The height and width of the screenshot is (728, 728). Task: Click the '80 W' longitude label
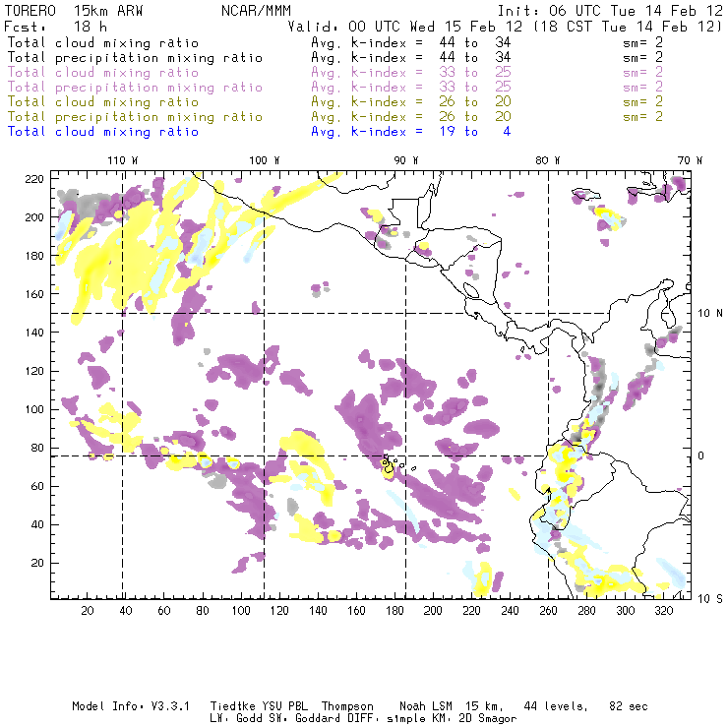(548, 160)
